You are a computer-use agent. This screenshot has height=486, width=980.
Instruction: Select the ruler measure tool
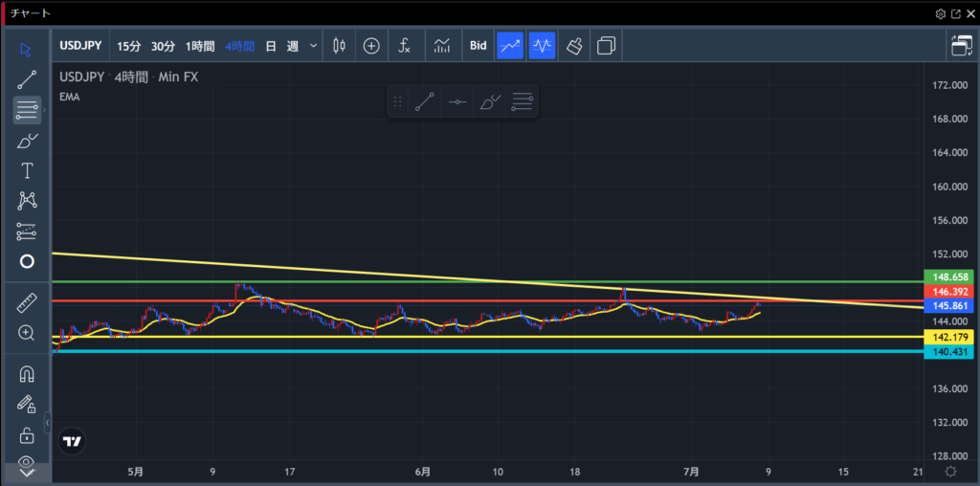[26, 303]
